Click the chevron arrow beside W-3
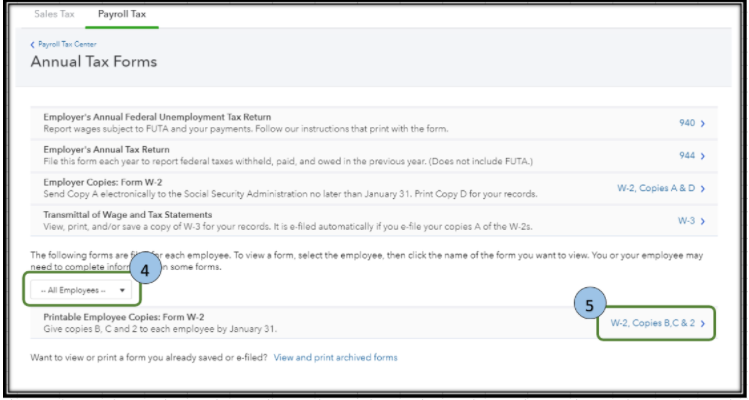 tap(703, 221)
